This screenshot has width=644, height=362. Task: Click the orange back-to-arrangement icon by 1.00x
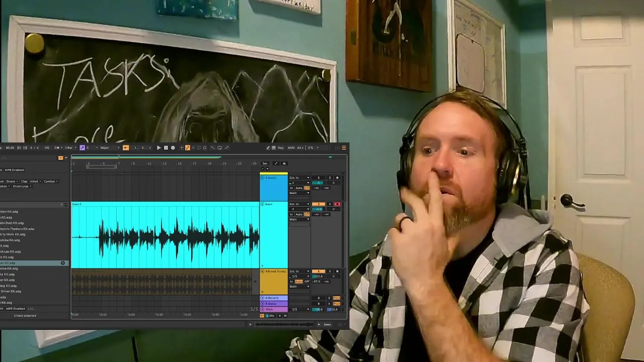(262, 316)
